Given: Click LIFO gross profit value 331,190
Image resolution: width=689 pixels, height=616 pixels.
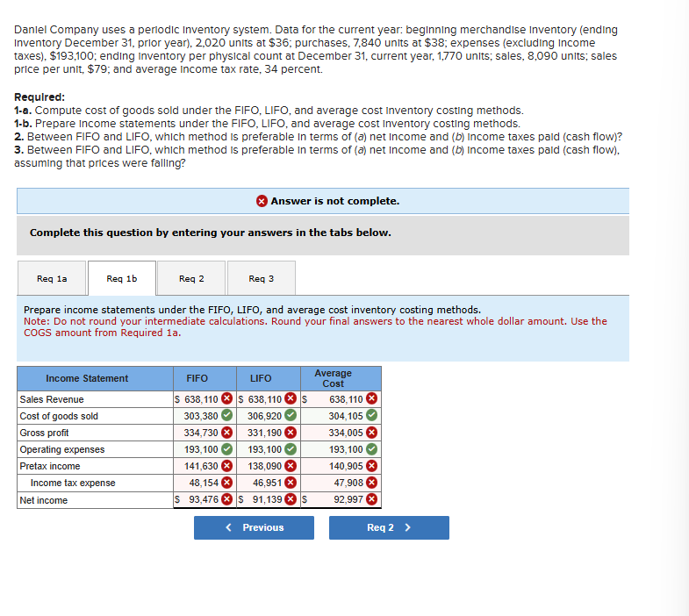Looking at the screenshot, I should coord(264,433).
